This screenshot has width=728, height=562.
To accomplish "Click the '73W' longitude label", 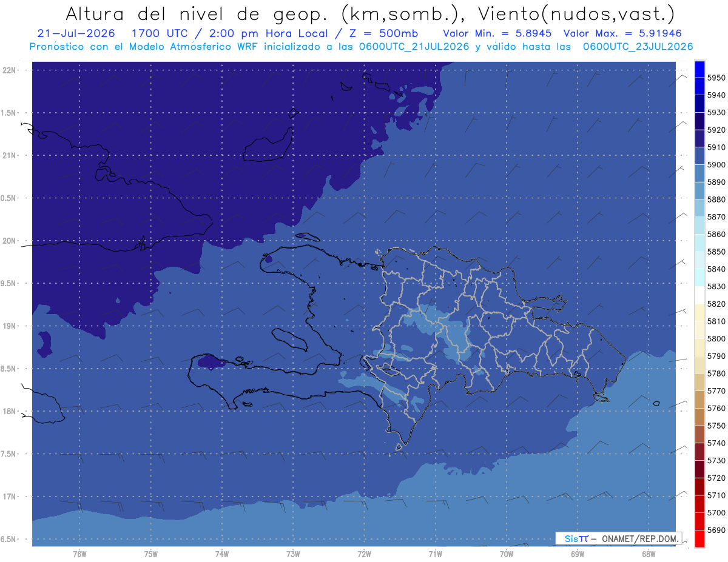I will coord(293,554).
